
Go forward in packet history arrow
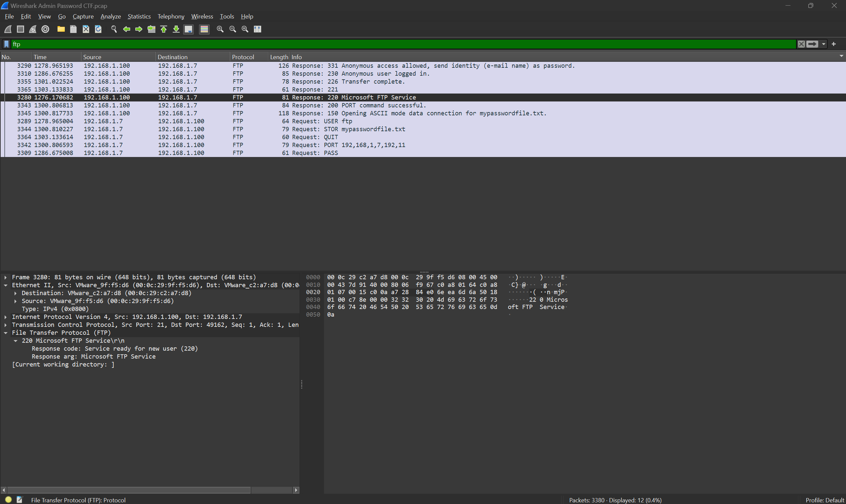[139, 29]
